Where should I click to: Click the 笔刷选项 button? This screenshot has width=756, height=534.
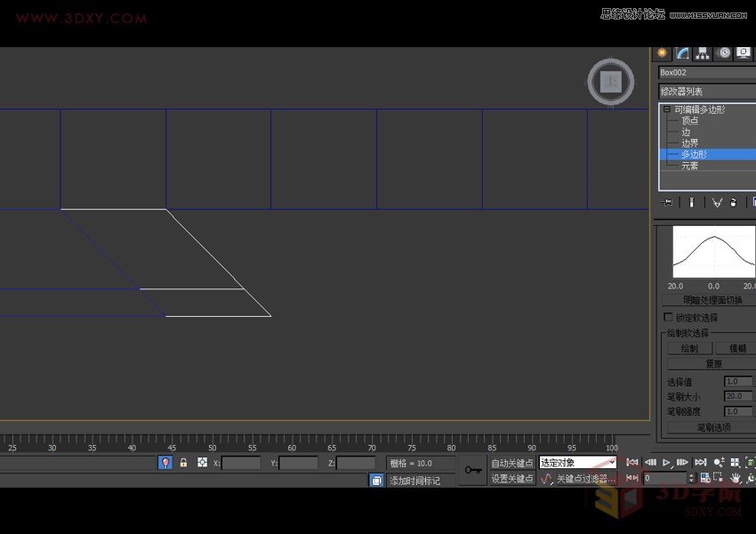click(x=712, y=427)
